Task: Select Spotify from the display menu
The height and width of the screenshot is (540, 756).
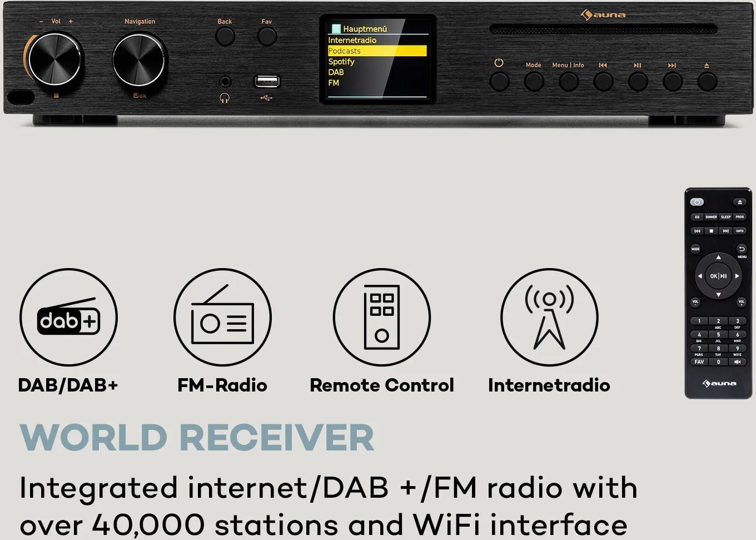Action: click(341, 61)
